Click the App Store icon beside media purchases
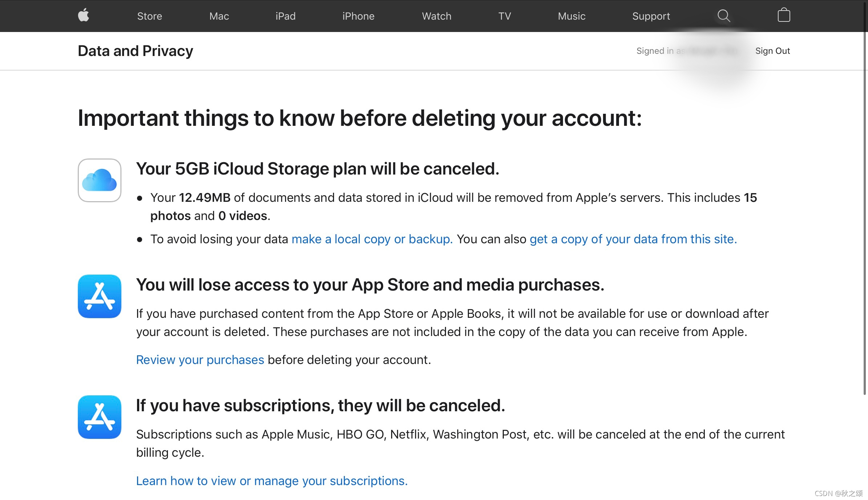The height and width of the screenshot is (500, 868). [99, 296]
